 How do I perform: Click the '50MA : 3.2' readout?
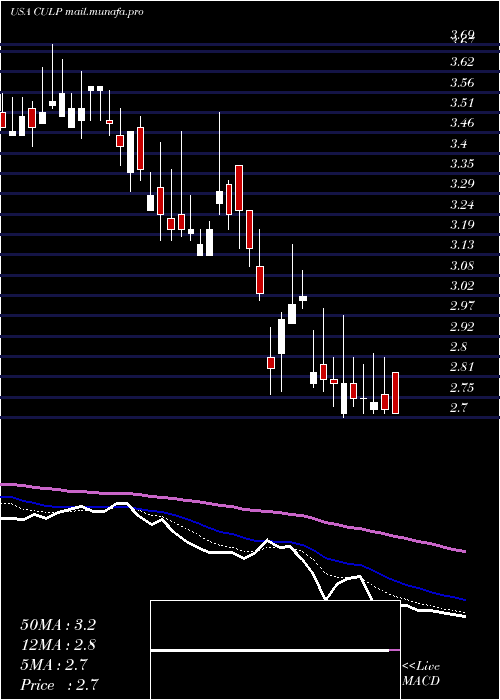pos(58,625)
